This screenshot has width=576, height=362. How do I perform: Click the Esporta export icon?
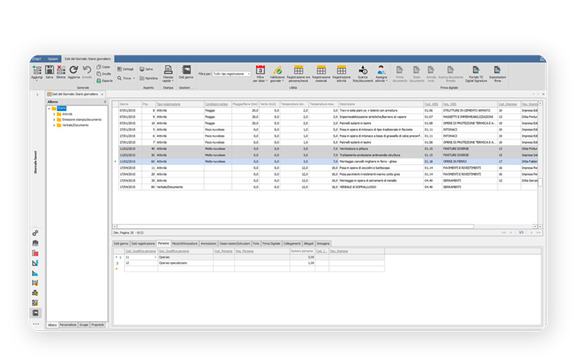tap(99, 80)
